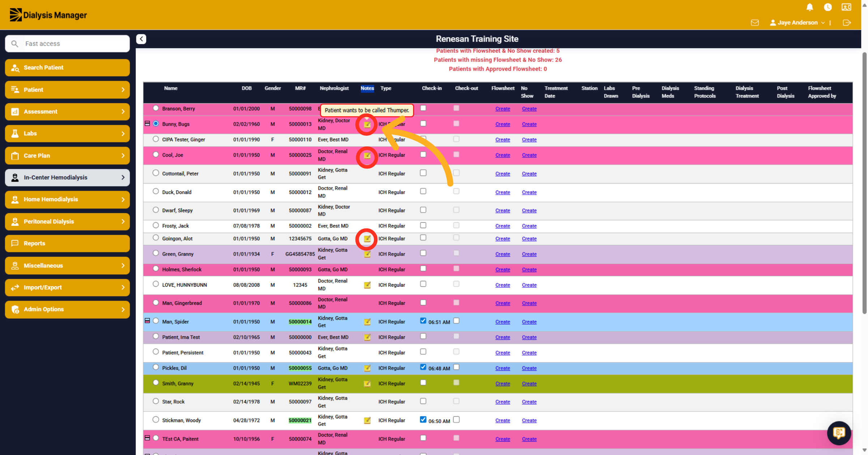Open the Reports menu item
868x455 pixels.
coord(67,243)
